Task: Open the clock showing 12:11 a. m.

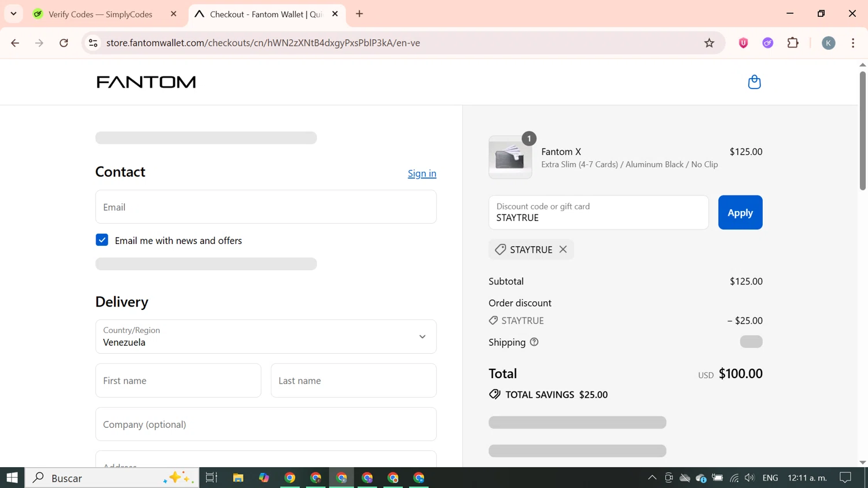Action: [807, 478]
